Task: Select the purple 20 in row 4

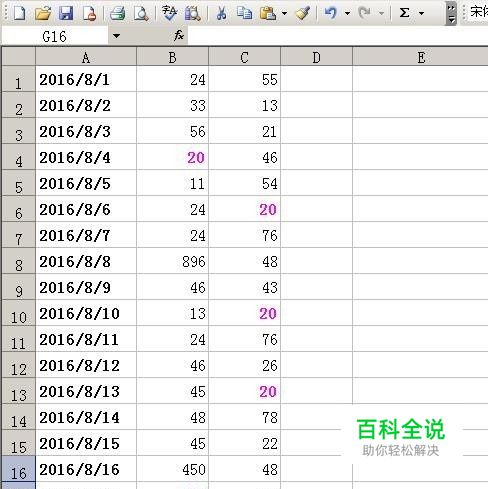Action: click(172, 157)
